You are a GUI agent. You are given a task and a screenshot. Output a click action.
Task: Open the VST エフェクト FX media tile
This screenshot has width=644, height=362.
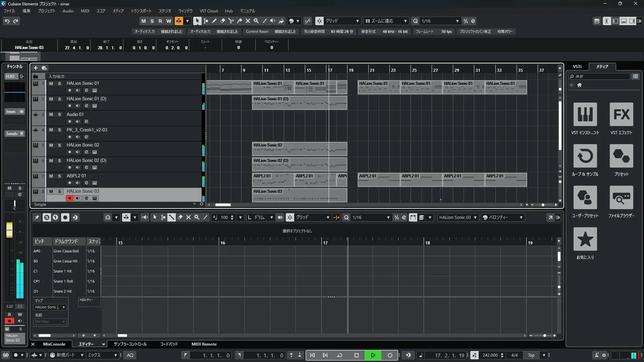point(621,114)
